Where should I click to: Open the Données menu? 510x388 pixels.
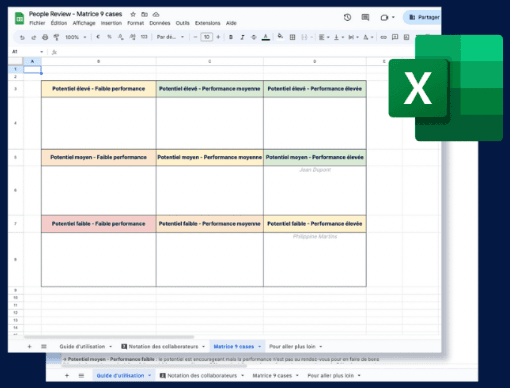[160, 23]
